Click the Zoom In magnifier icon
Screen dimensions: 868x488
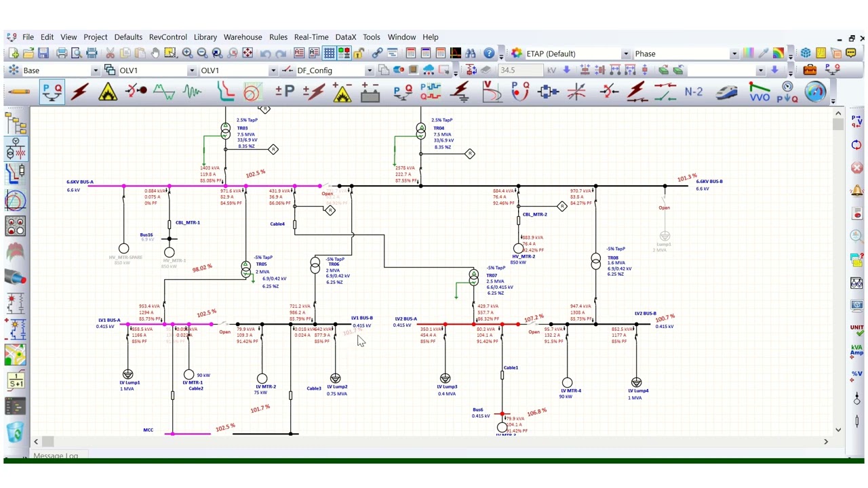[x=187, y=54]
